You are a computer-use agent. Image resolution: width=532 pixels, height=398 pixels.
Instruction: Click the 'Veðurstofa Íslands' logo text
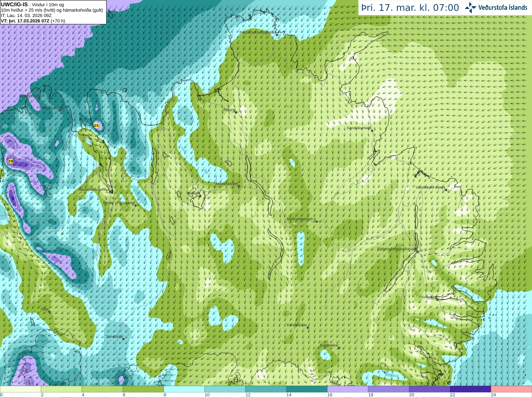click(503, 7)
